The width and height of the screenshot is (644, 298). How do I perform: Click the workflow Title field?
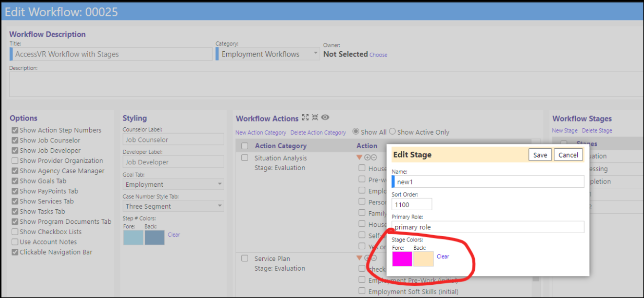point(111,54)
